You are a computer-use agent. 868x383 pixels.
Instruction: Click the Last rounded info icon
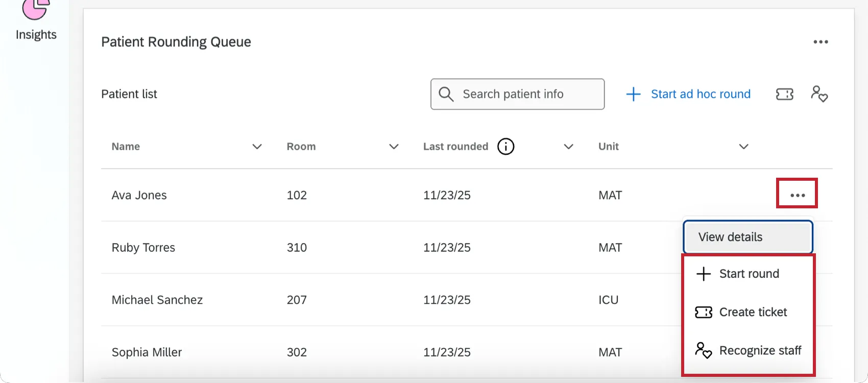tap(505, 147)
